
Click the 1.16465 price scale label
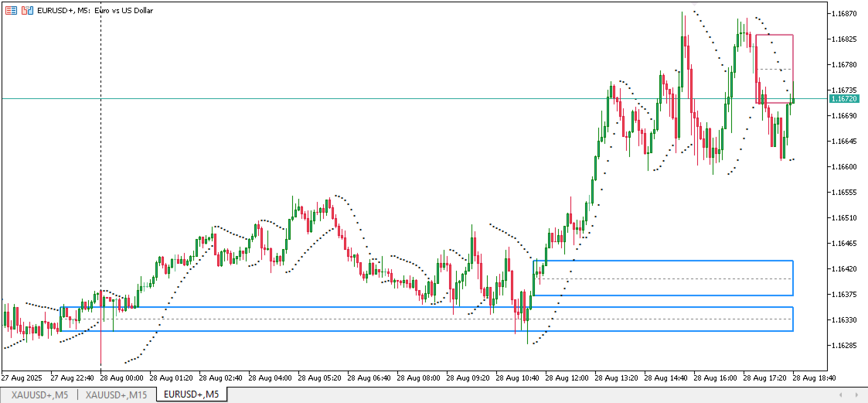[x=844, y=244]
